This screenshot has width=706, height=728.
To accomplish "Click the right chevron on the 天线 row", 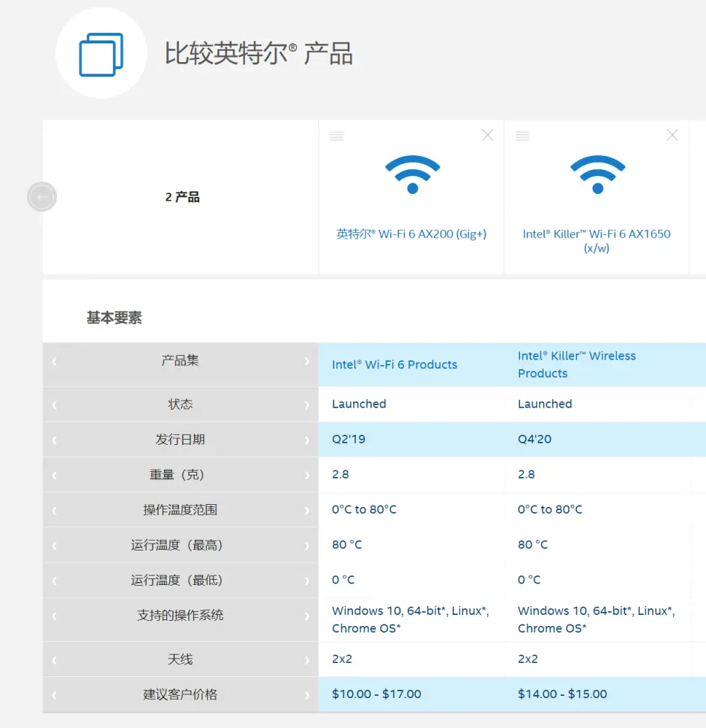I will 307,660.
